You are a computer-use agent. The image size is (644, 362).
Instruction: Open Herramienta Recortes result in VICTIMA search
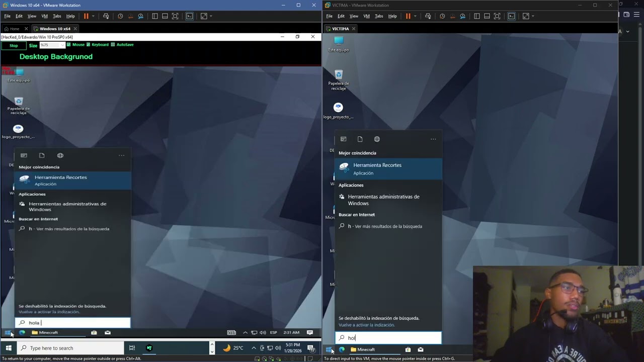point(388,169)
